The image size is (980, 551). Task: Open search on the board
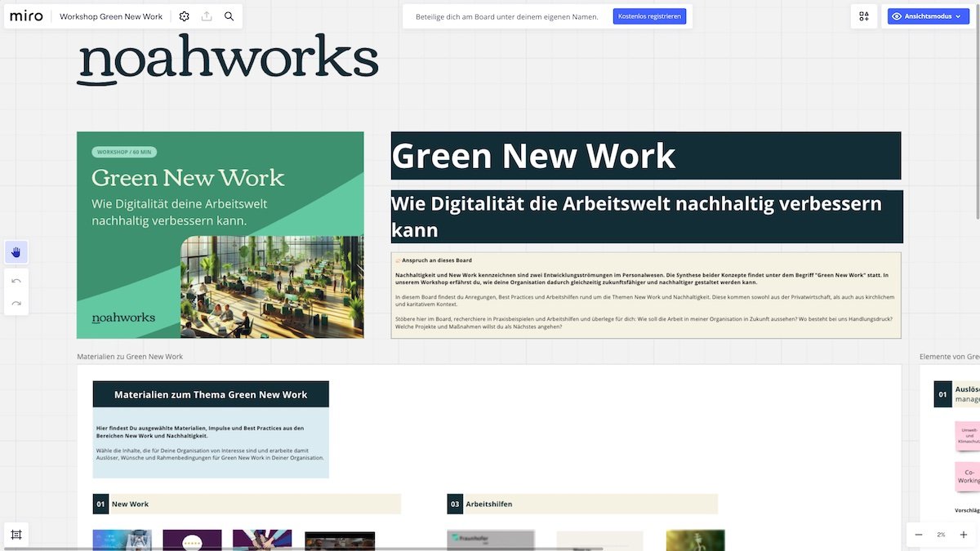pyautogui.click(x=229, y=16)
